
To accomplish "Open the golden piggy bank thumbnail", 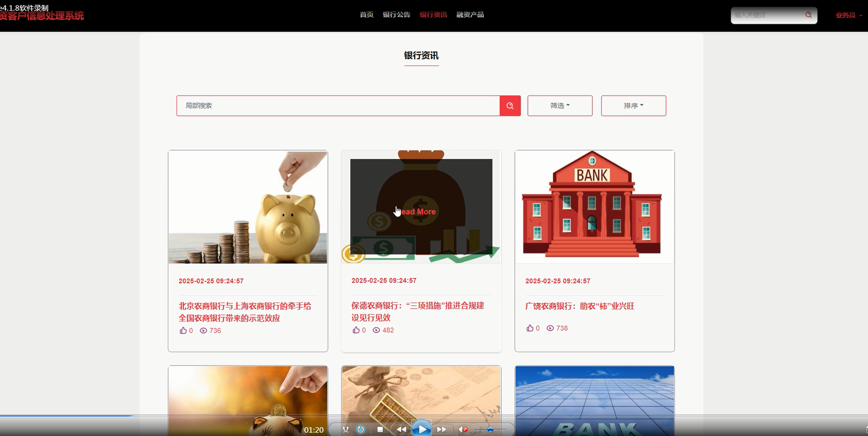I will (248, 207).
